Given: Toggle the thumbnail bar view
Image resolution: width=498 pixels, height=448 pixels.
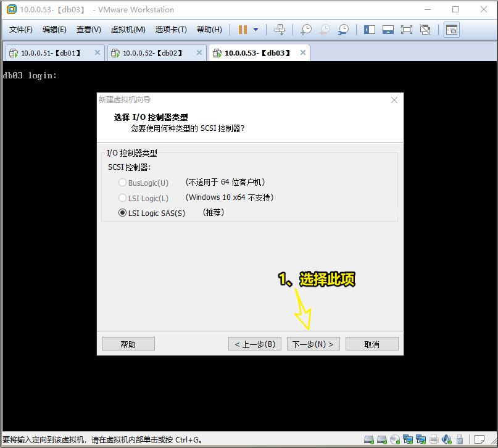Looking at the screenshot, I should [x=388, y=30].
